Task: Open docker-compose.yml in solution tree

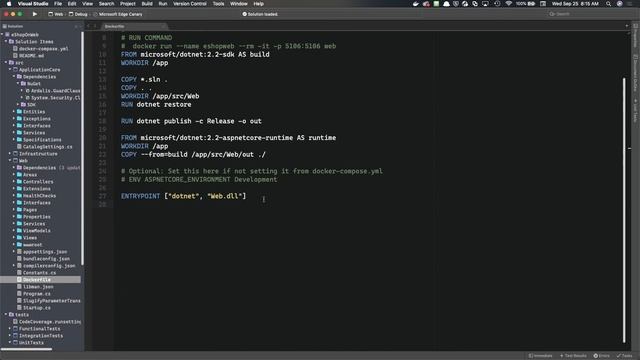Action: pos(43,49)
